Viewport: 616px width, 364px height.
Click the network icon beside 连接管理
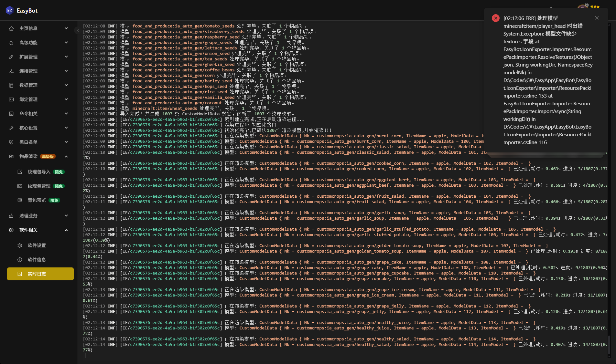pyautogui.click(x=11, y=71)
